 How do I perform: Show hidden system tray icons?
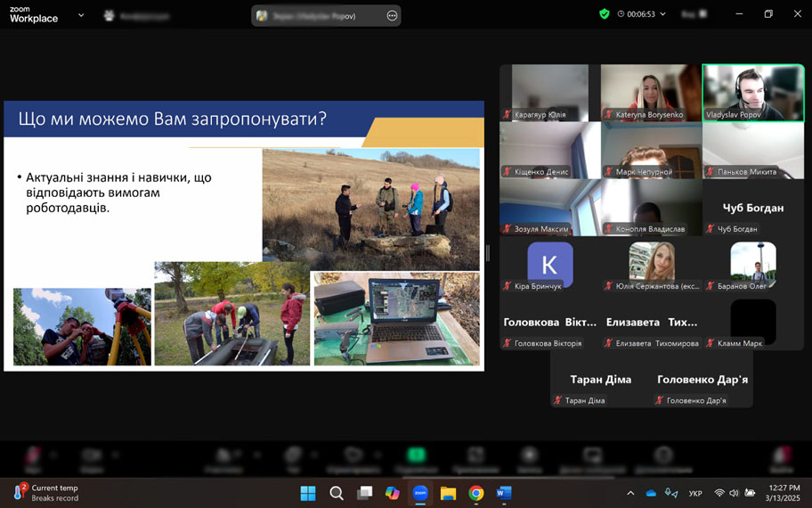pos(630,493)
